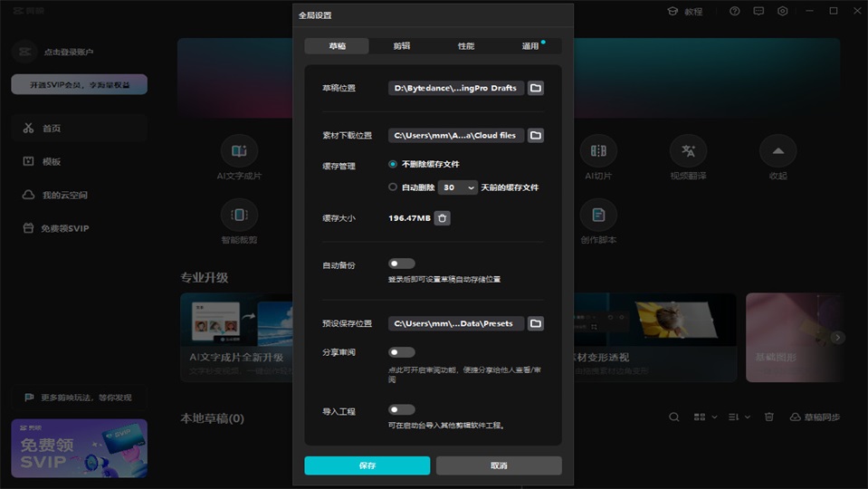The image size is (868, 489).
Task: Click draft location path field D:\Bytedance
Action: [455, 88]
